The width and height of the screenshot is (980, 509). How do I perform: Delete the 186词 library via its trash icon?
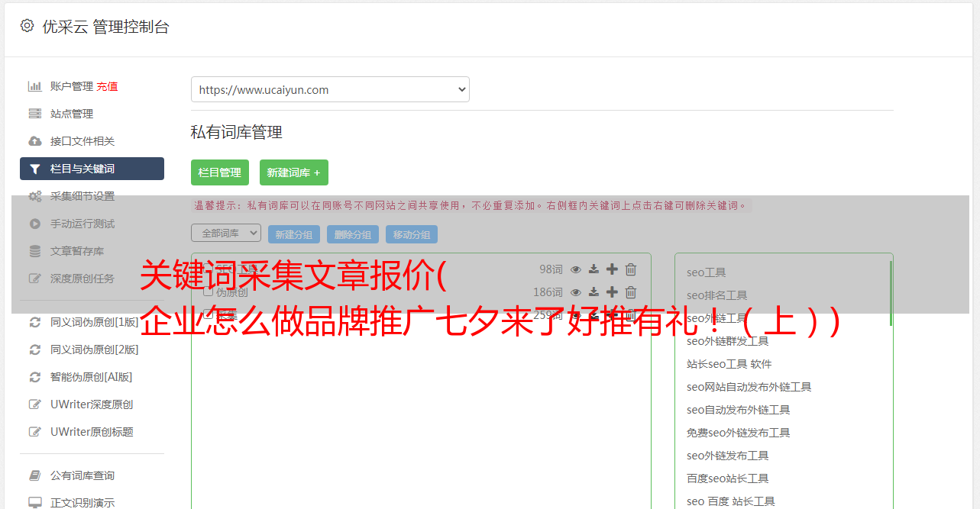[631, 292]
